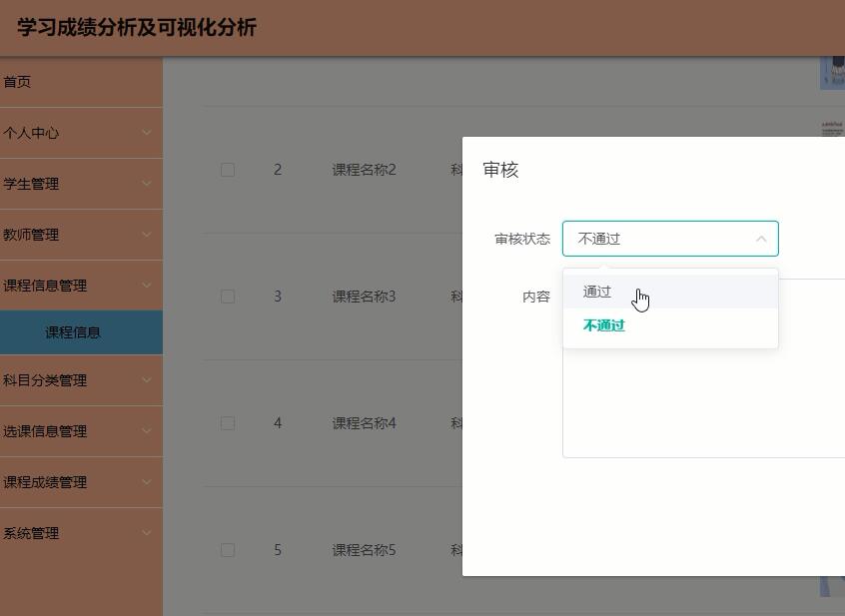Expand the 学生管理 sidebar menu
The width and height of the screenshot is (845, 616).
click(81, 183)
